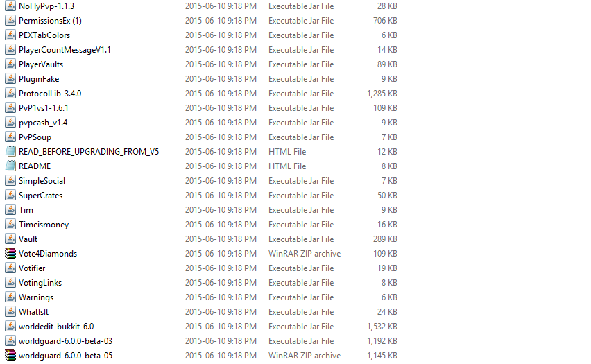
Task: Click the Timeismoney file name
Action: click(44, 225)
